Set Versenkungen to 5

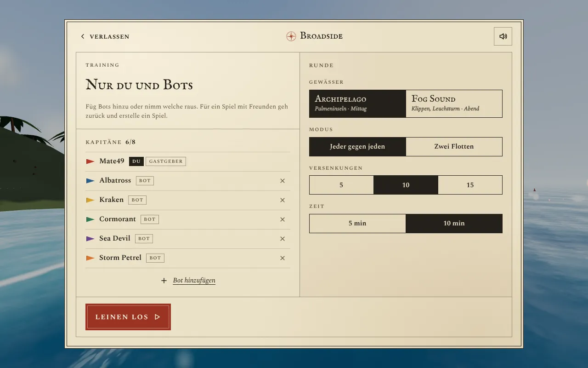[341, 185]
